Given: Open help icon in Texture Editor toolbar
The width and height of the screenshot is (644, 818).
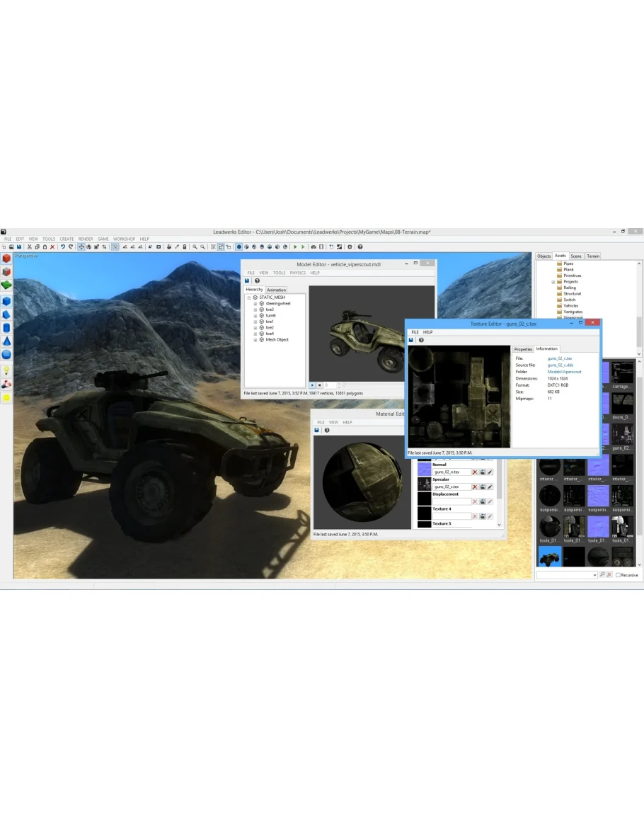Looking at the screenshot, I should point(421,340).
